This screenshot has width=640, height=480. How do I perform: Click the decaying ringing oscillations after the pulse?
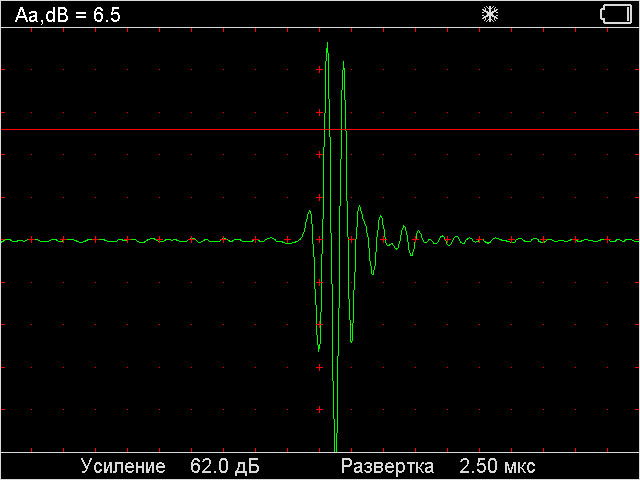point(404,236)
